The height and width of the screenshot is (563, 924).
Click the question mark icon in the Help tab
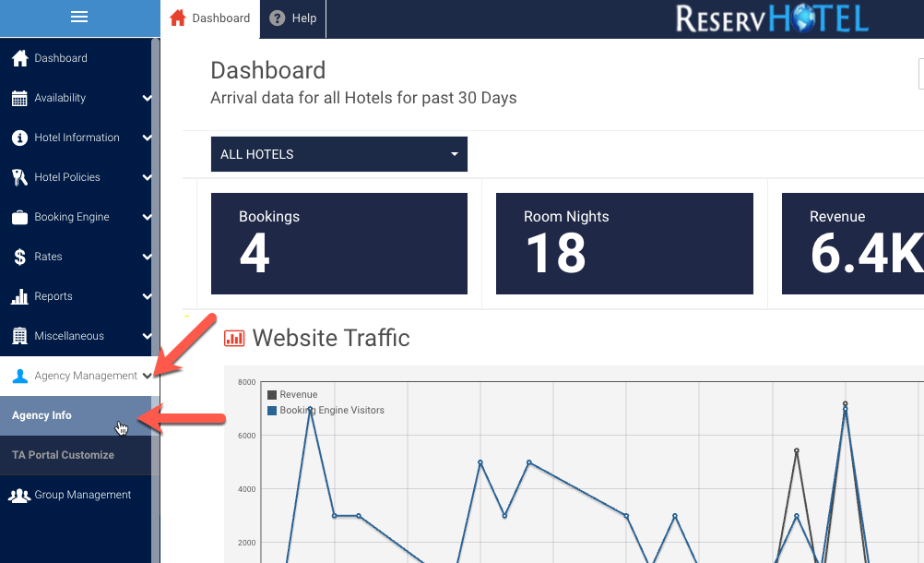coord(277,18)
